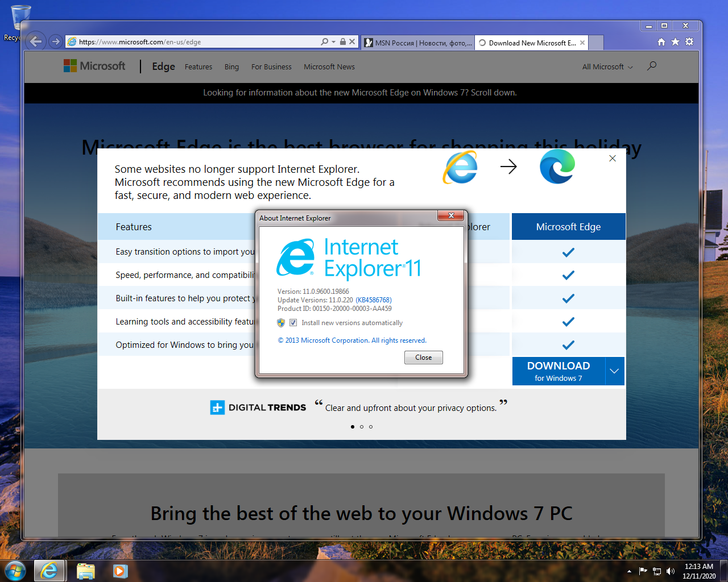728x582 pixels.
Task: Open the KB4586768 update link
Action: pyautogui.click(x=374, y=300)
